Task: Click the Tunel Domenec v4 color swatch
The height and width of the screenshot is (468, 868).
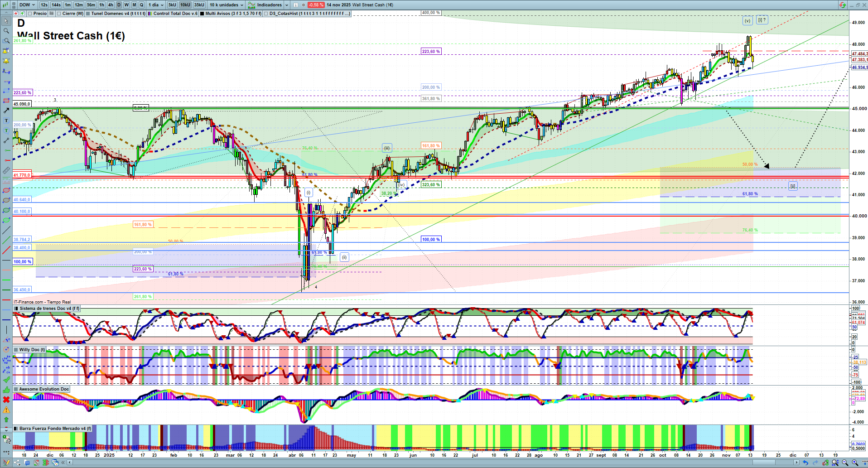Action: pos(88,14)
